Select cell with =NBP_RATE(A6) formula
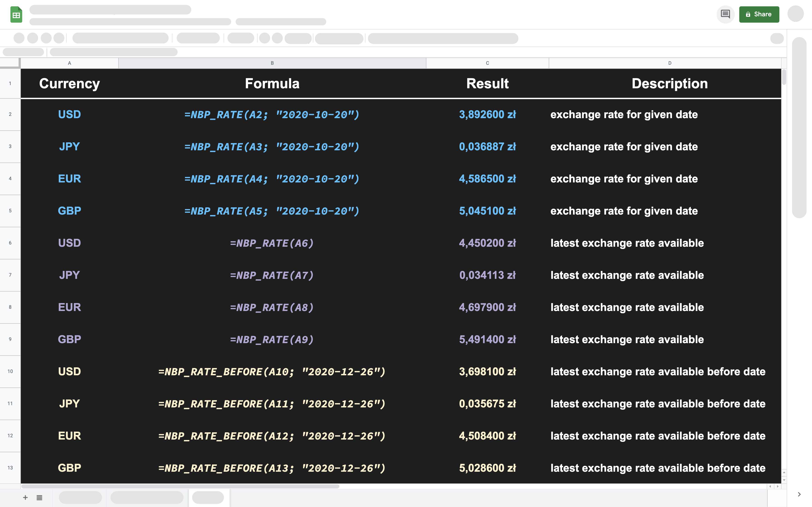Screen dimensions: 812x507 click(x=272, y=243)
